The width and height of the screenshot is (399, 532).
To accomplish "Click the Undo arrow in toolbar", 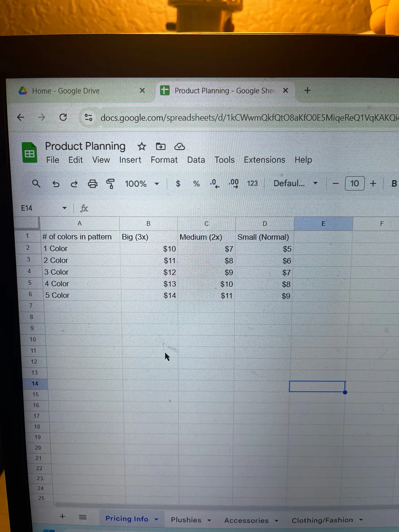I will tap(56, 184).
